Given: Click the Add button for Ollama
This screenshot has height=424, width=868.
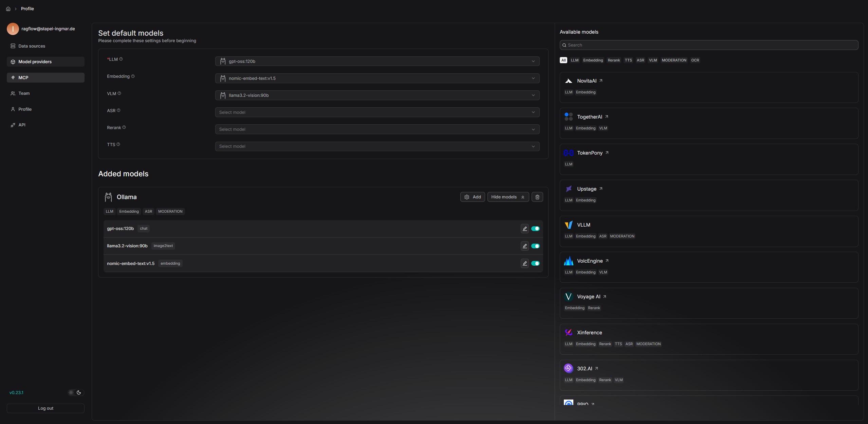Looking at the screenshot, I should (472, 197).
